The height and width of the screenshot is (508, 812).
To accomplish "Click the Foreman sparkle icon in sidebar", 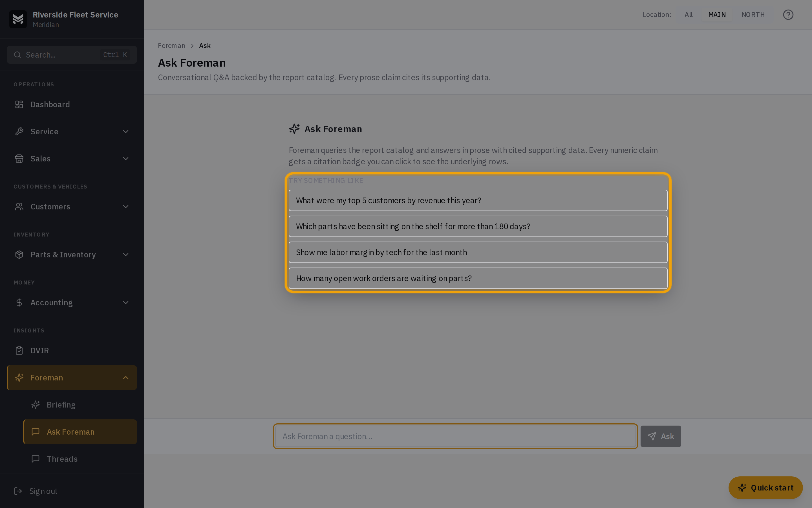I will coord(19,378).
